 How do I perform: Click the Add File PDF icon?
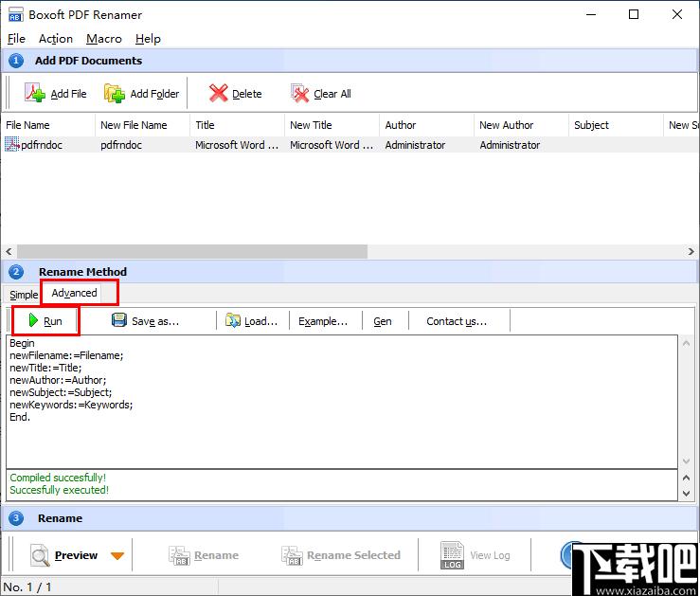coord(35,93)
